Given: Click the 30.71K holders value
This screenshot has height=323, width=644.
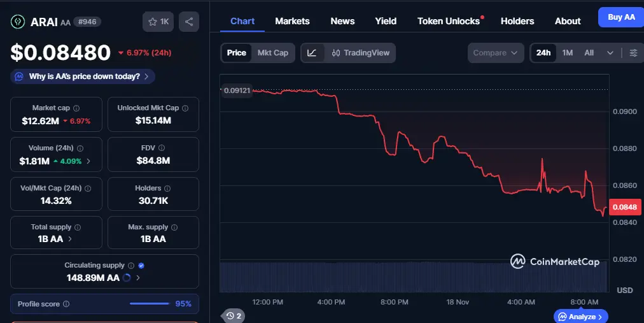Looking at the screenshot, I should tap(153, 201).
